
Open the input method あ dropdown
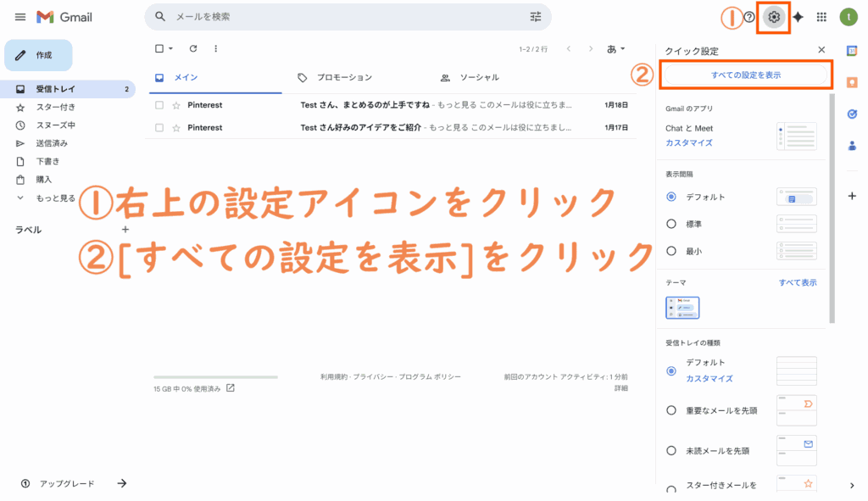click(x=616, y=49)
